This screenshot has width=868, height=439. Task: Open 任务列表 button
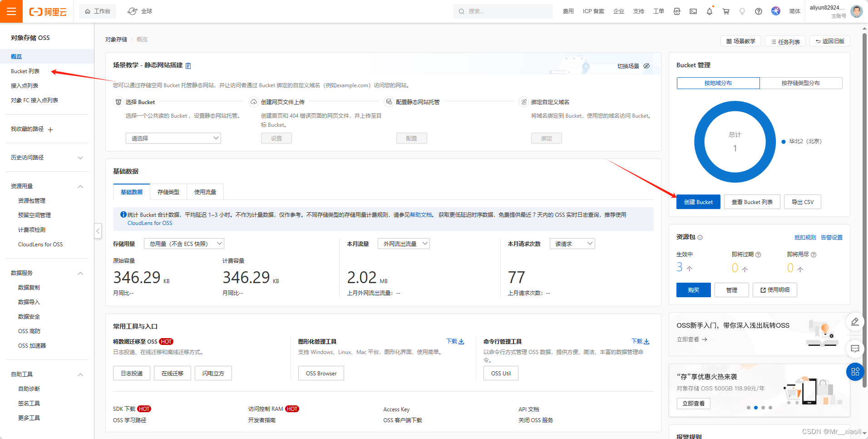(785, 41)
